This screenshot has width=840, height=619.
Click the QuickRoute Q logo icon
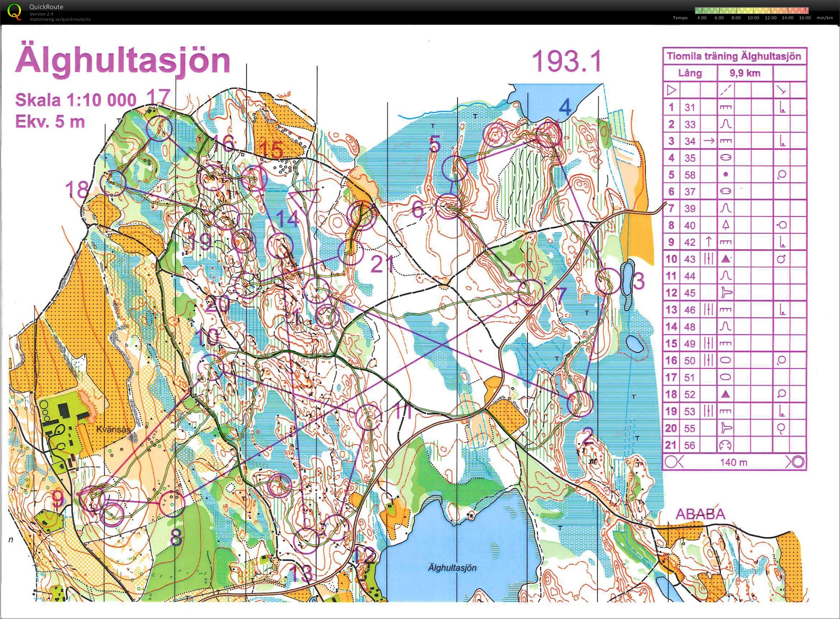click(x=14, y=11)
